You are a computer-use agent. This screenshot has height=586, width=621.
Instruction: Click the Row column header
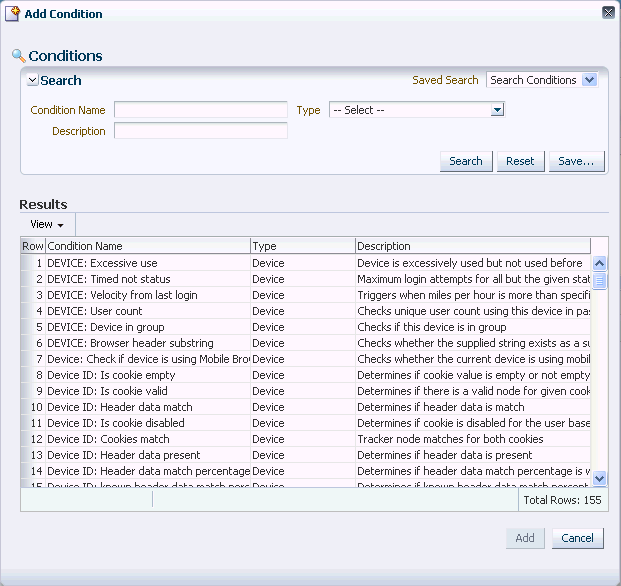(x=33, y=246)
